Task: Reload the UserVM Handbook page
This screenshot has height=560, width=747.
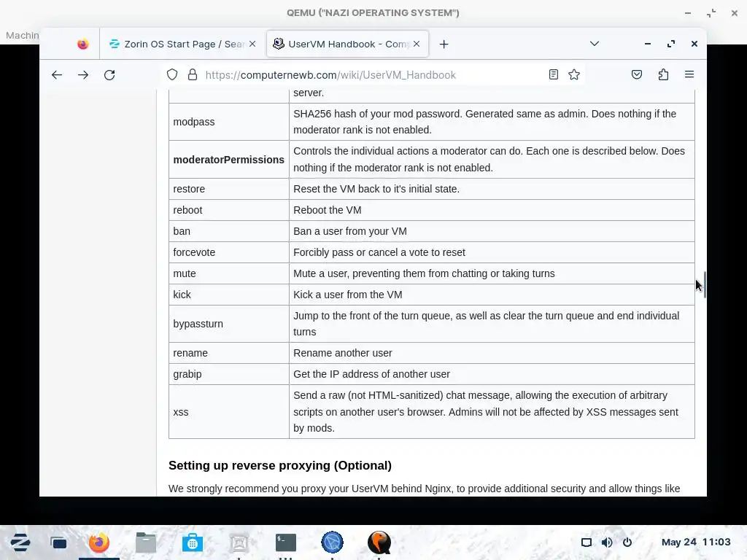Action: coord(109,75)
